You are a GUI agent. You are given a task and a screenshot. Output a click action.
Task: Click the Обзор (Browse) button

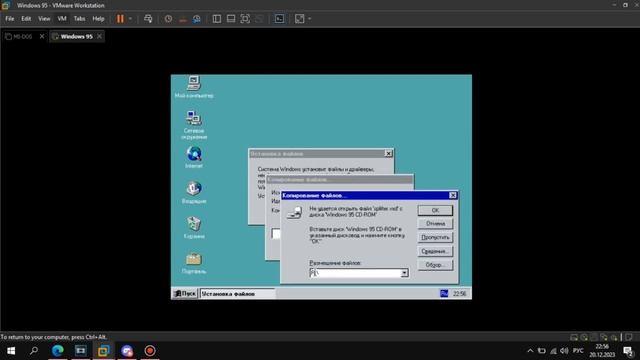tap(435, 265)
